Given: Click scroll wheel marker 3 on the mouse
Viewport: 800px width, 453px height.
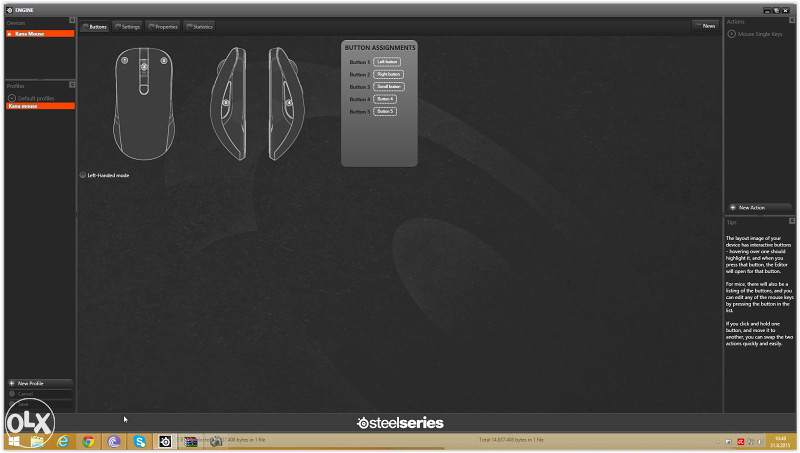Looking at the screenshot, I should tap(144, 67).
